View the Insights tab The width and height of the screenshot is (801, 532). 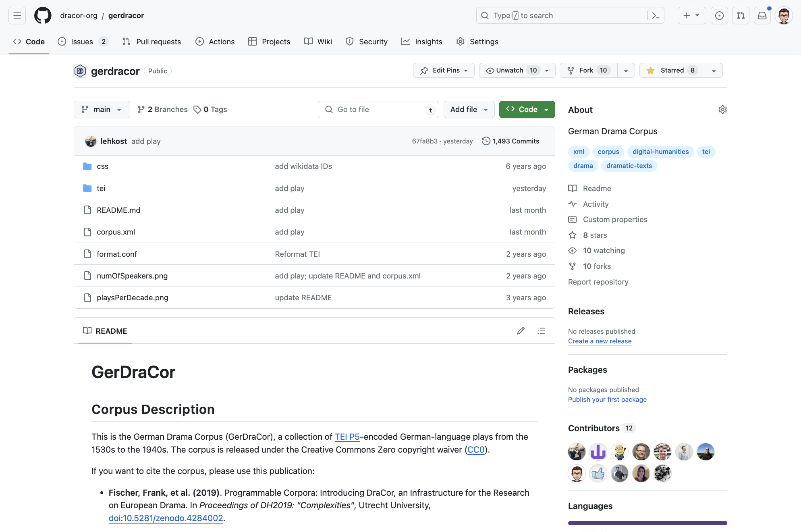[421, 42]
